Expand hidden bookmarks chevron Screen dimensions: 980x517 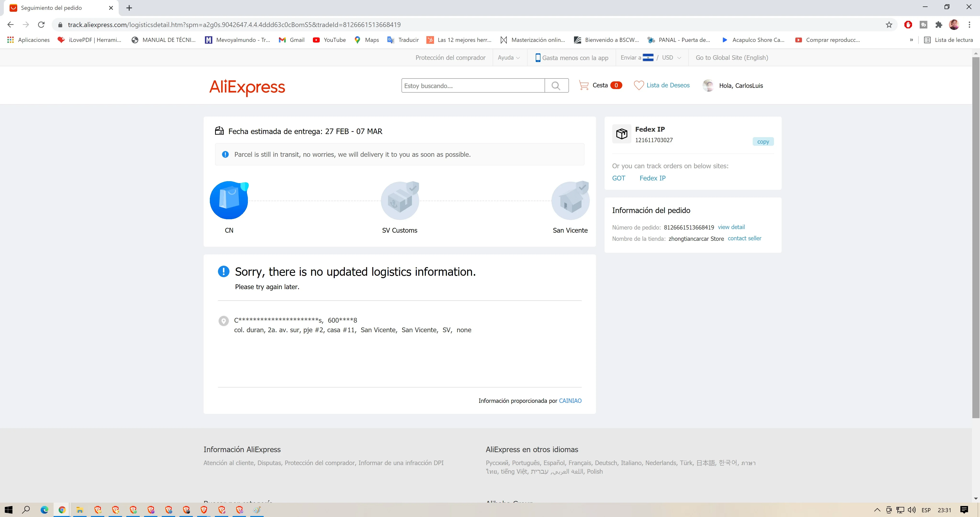(x=911, y=39)
